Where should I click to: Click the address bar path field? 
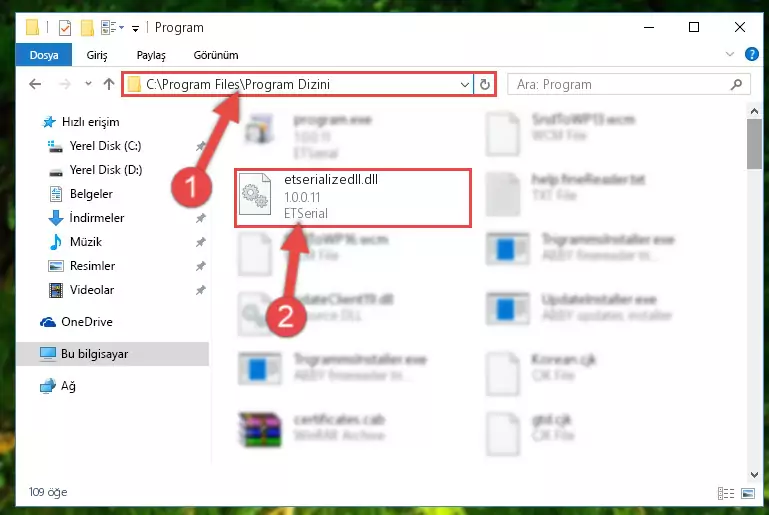point(298,84)
